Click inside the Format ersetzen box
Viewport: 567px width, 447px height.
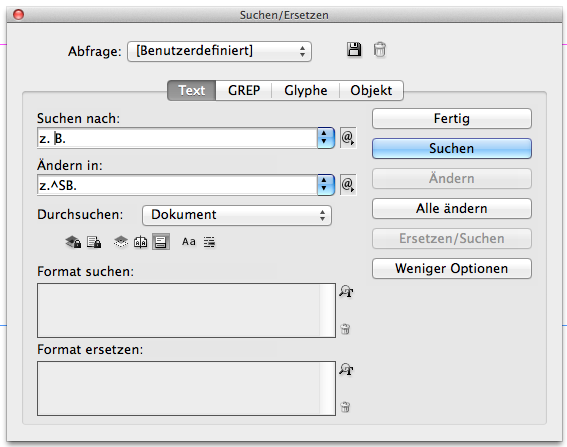coord(186,388)
